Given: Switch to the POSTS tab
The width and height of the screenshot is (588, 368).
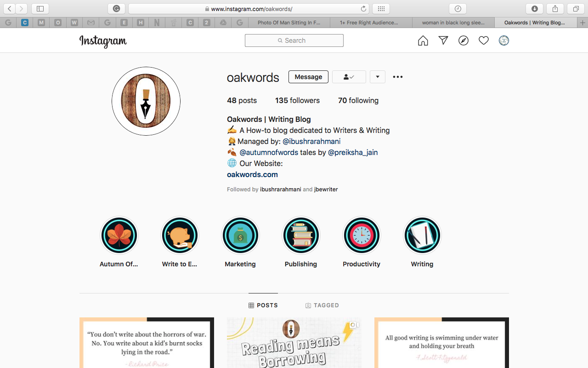Looking at the screenshot, I should pyautogui.click(x=263, y=305).
